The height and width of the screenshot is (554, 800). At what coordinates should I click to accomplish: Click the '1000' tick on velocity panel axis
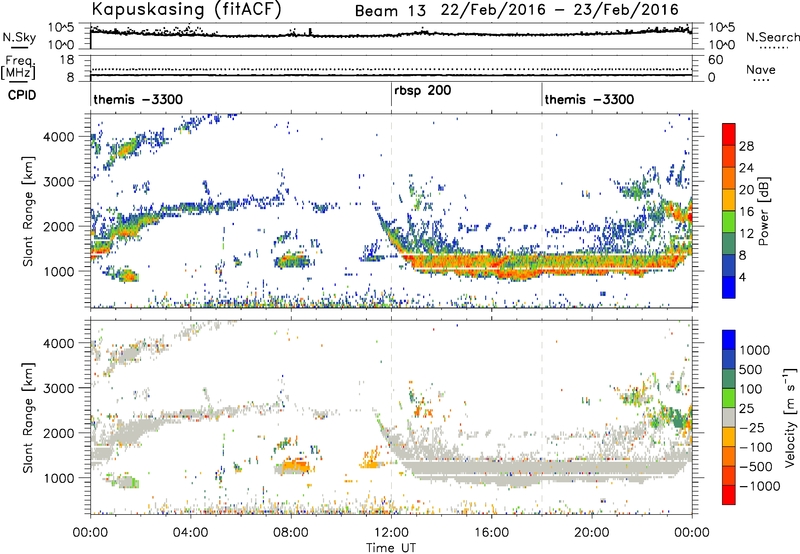coord(59,478)
